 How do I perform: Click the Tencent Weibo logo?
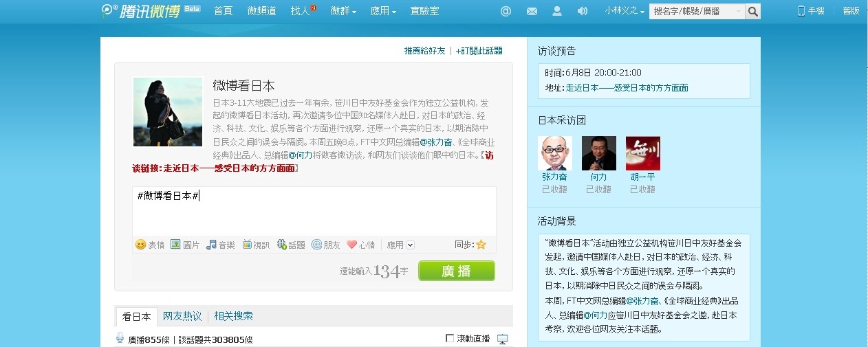(x=140, y=11)
